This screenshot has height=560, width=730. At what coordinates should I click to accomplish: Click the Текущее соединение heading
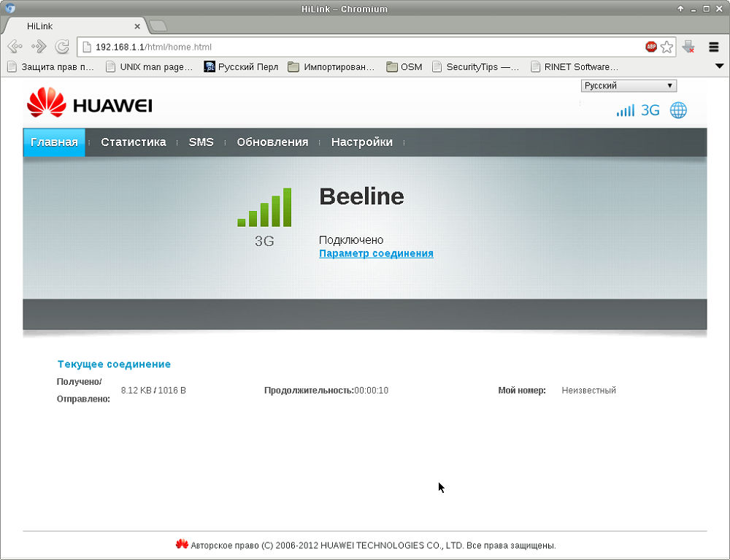click(x=114, y=364)
